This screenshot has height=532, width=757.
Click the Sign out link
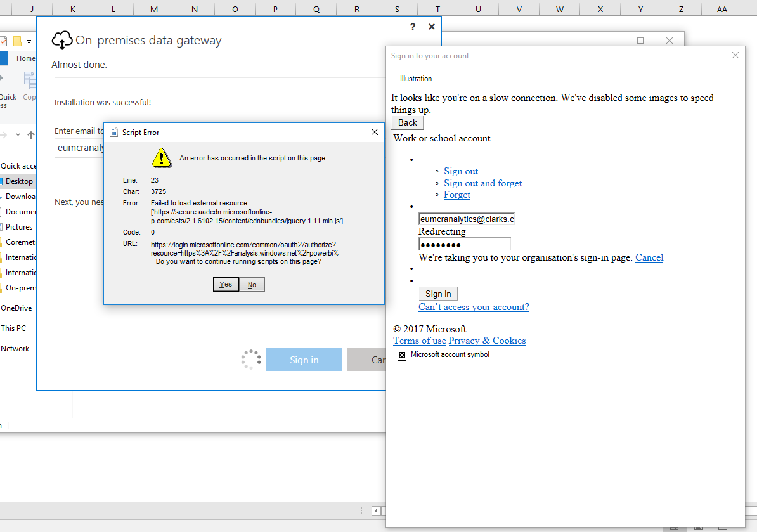[461, 171]
